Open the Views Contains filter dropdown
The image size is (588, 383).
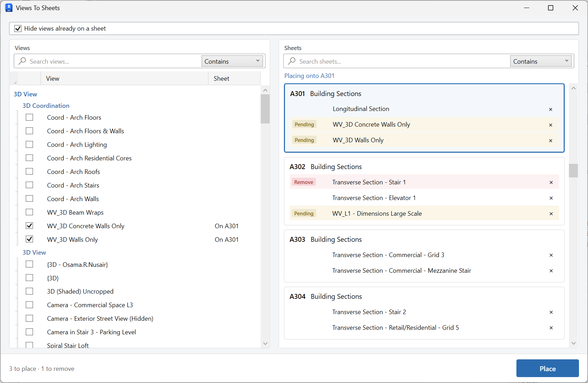(232, 61)
